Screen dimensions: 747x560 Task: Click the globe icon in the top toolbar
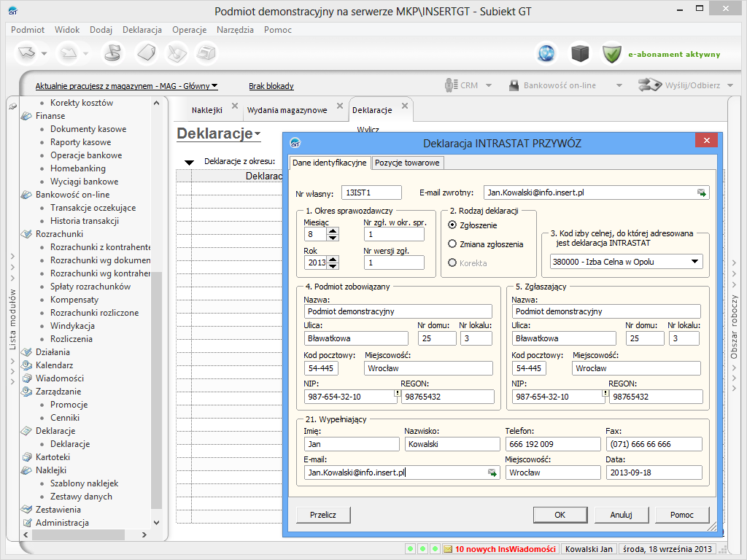click(x=546, y=53)
